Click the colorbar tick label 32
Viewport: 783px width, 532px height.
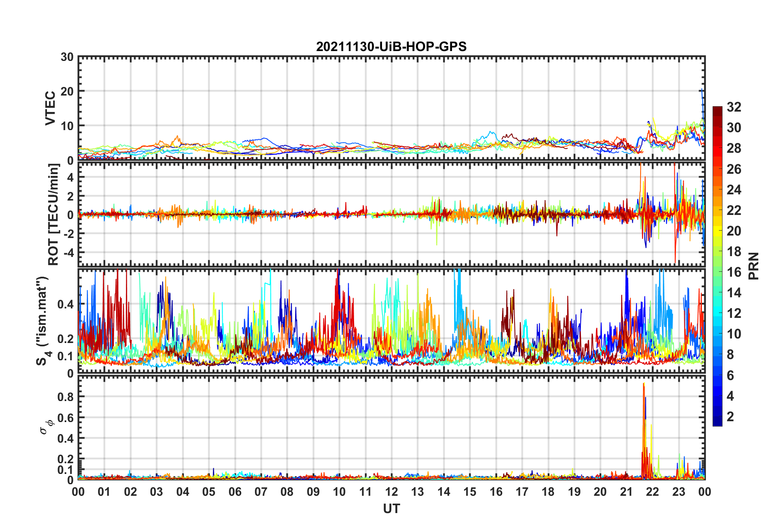click(734, 107)
